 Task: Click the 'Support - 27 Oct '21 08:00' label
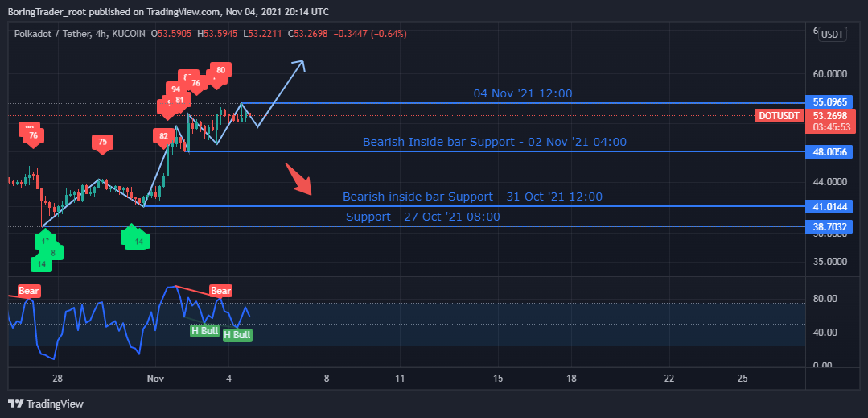click(x=423, y=217)
